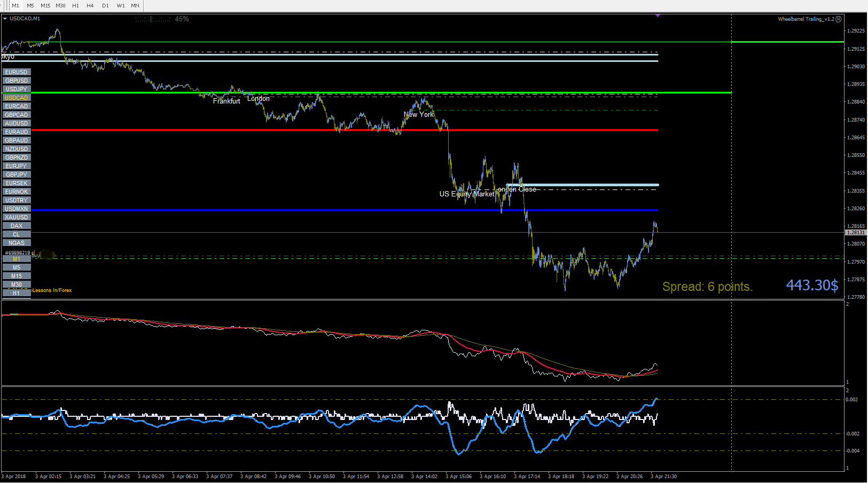This screenshot has width=868, height=483.
Task: Load the USDJPY symbol button
Action: (17, 89)
